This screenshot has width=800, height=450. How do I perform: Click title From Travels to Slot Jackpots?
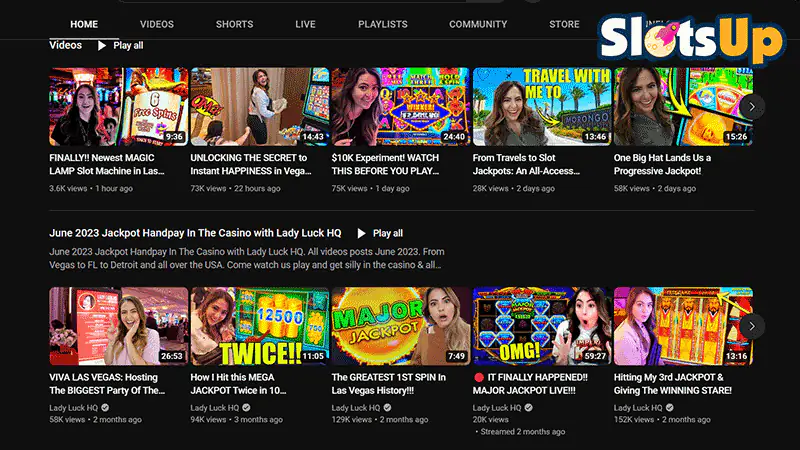point(526,164)
